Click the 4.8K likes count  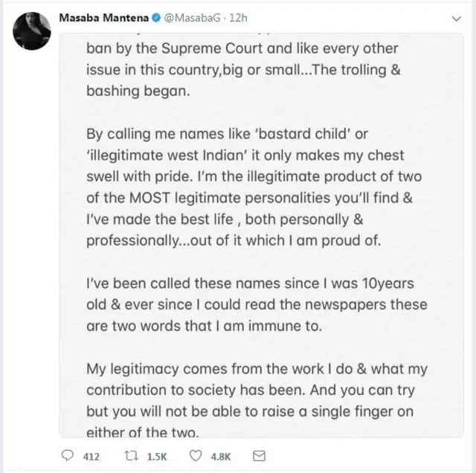pyautogui.click(x=222, y=456)
